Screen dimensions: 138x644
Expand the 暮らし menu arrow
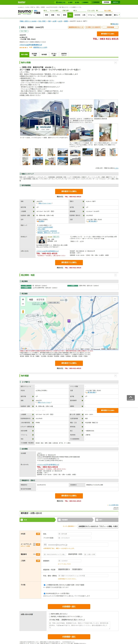[119, 15]
